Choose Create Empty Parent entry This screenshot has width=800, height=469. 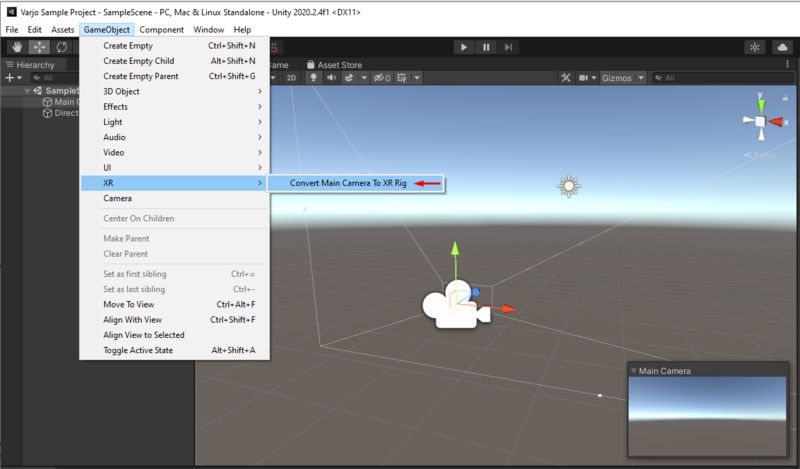click(x=174, y=76)
